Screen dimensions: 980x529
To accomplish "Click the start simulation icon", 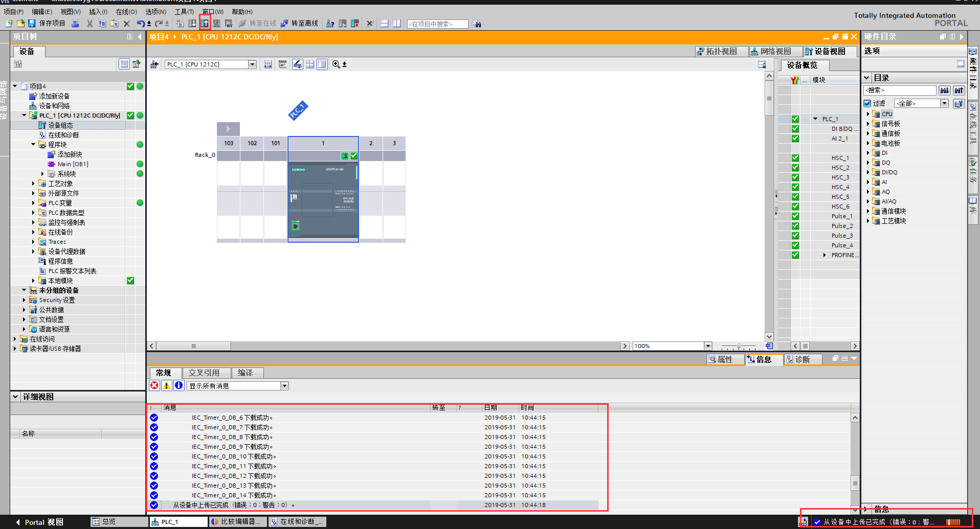I will (217, 24).
